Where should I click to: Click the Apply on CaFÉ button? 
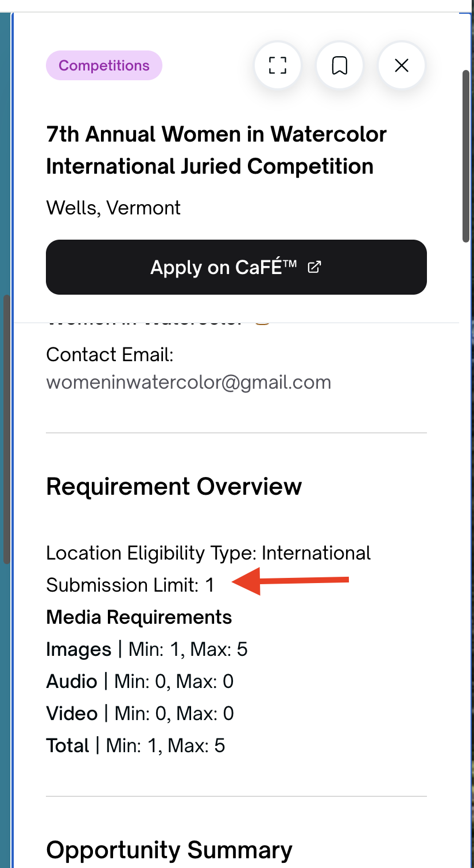pos(236,267)
